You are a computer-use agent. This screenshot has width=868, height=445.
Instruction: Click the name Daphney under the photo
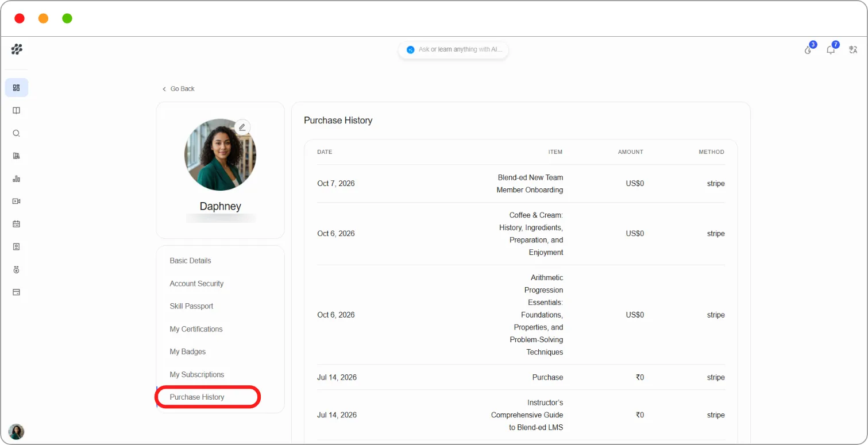[220, 206]
